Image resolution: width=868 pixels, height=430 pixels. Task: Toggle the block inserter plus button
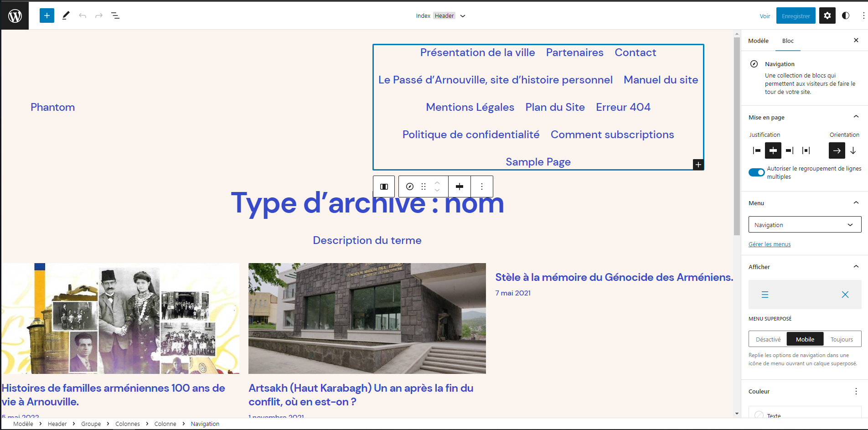pos(47,16)
